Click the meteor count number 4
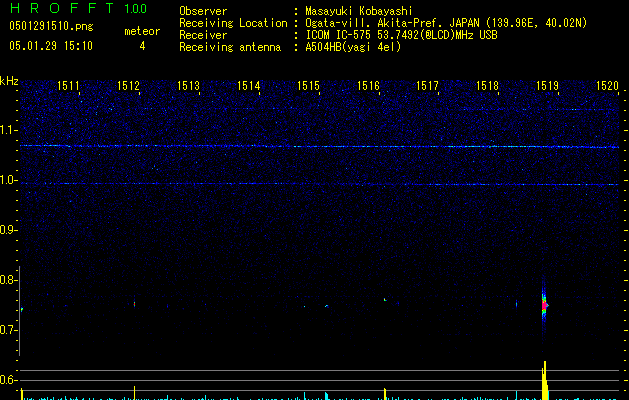 tap(141, 46)
